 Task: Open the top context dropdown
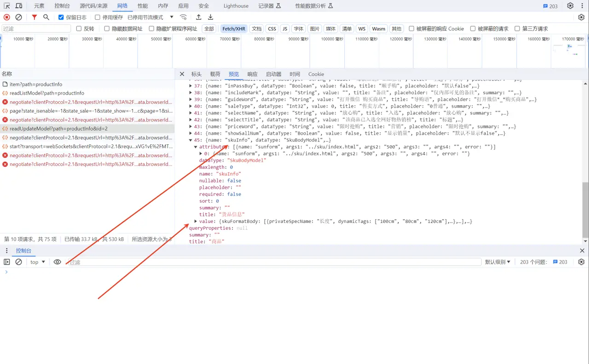tap(38, 262)
